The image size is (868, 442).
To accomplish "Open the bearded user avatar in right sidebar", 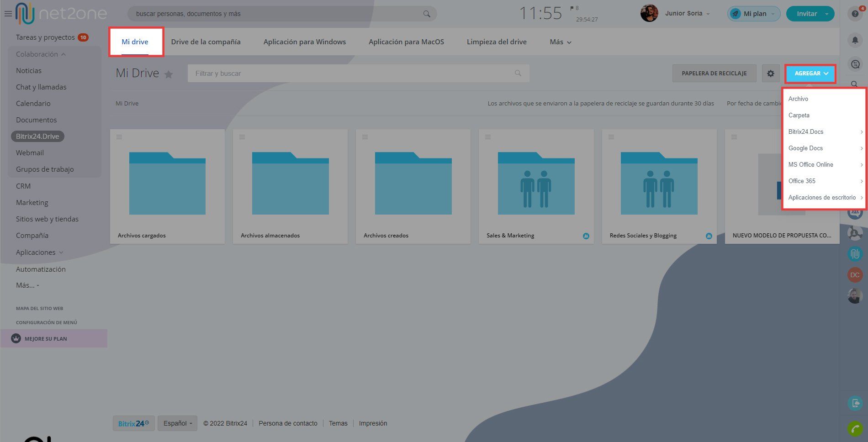I will (855, 296).
